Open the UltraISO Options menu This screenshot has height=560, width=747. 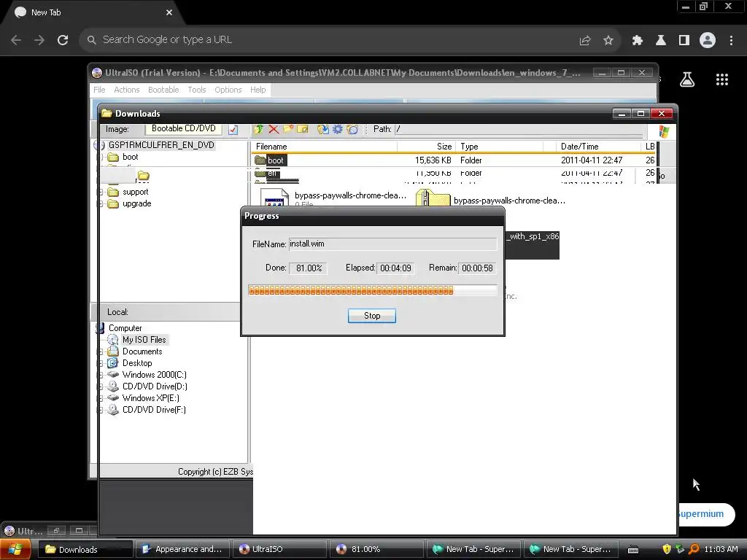[x=228, y=90]
